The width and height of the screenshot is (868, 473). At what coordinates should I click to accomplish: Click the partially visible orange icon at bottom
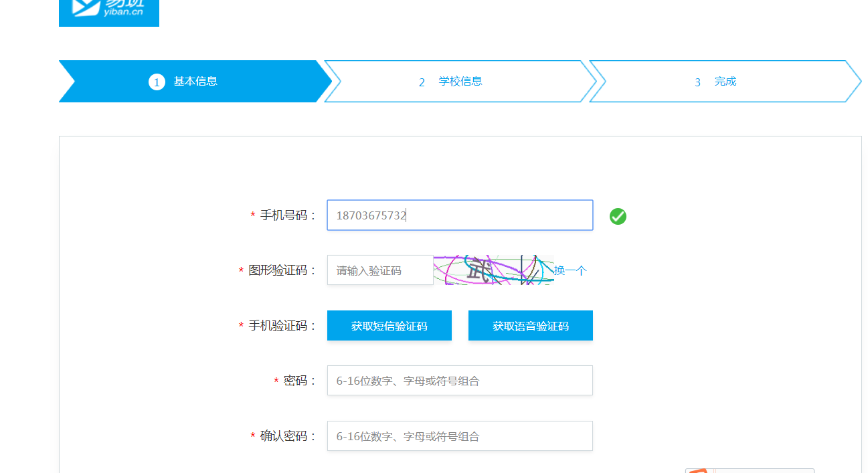coord(697,470)
